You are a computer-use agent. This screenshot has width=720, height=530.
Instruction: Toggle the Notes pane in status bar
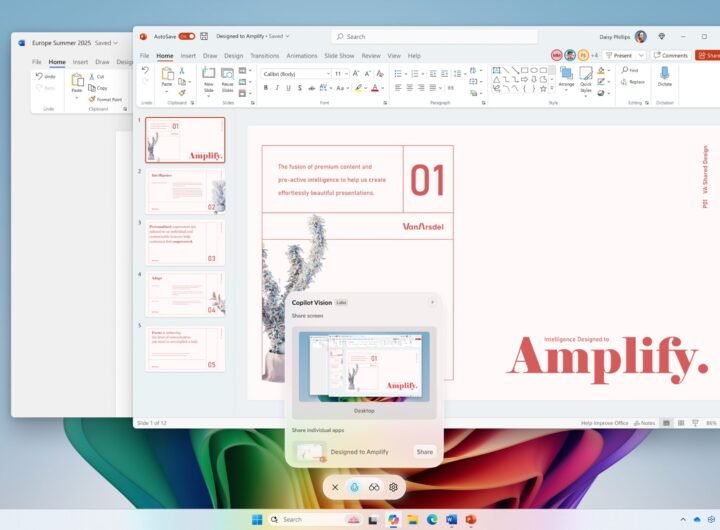(643, 423)
